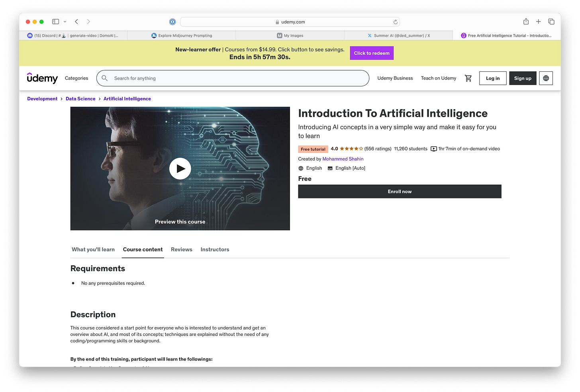This screenshot has width=580, height=392.
Task: Switch to What you'll learn tab
Action: [x=93, y=249]
